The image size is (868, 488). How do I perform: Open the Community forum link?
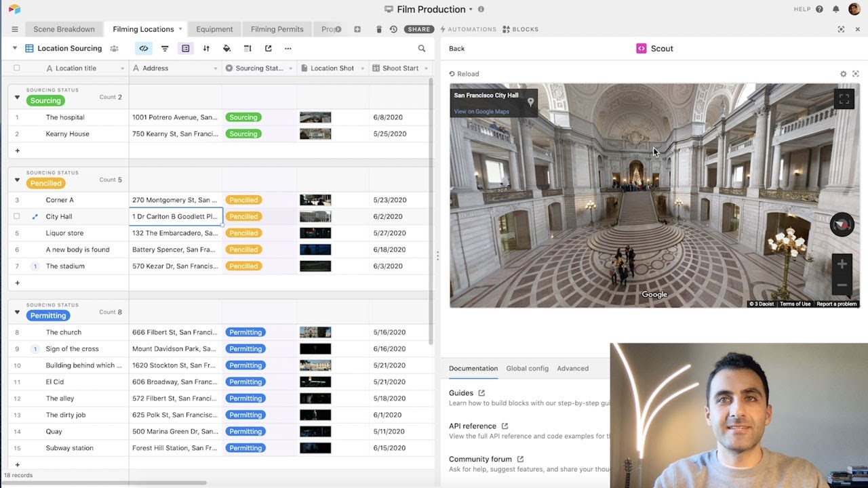(x=486, y=460)
